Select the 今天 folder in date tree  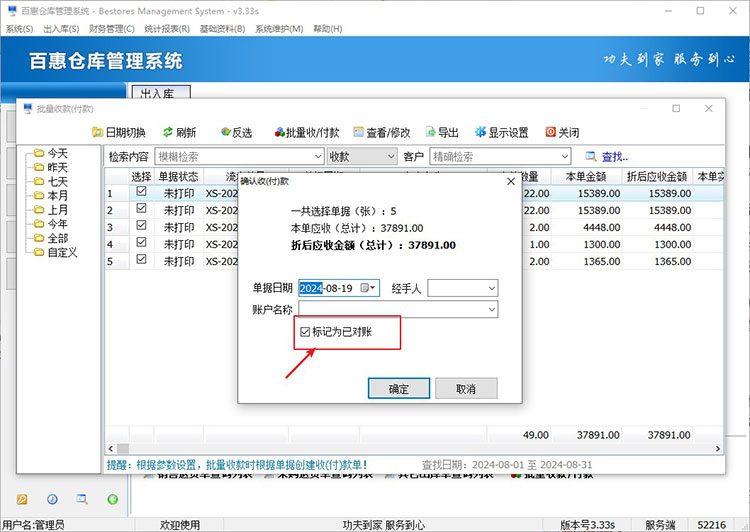51,153
